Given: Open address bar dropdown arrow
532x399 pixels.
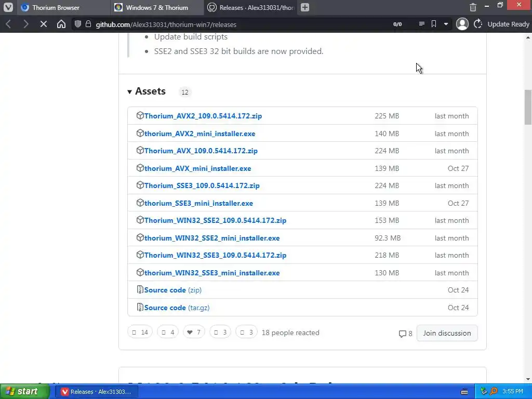Looking at the screenshot, I should 446,24.
